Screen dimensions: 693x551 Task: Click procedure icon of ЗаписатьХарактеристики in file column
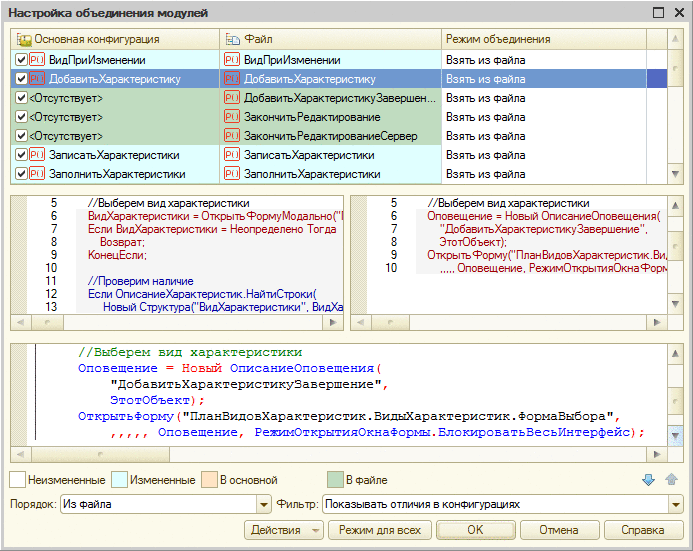coord(232,155)
